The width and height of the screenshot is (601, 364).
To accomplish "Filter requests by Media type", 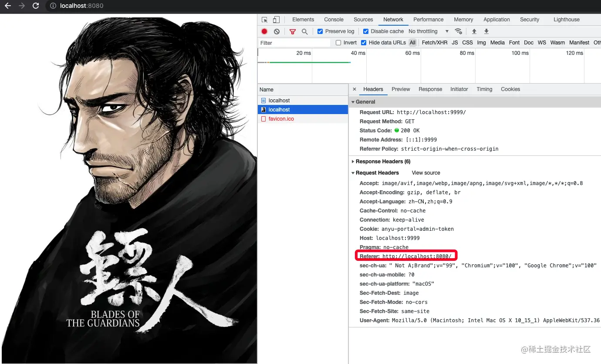I will pyautogui.click(x=497, y=43).
